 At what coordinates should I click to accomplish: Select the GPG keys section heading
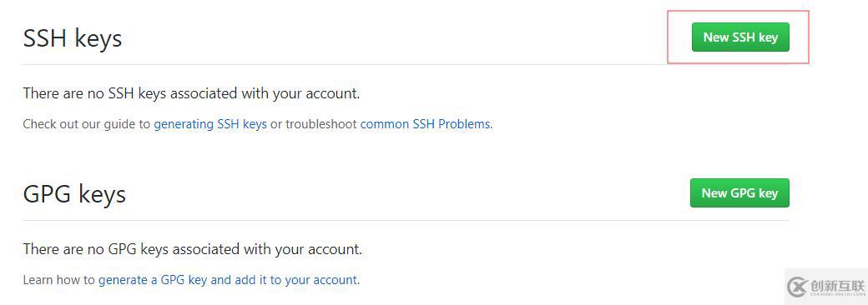[74, 194]
